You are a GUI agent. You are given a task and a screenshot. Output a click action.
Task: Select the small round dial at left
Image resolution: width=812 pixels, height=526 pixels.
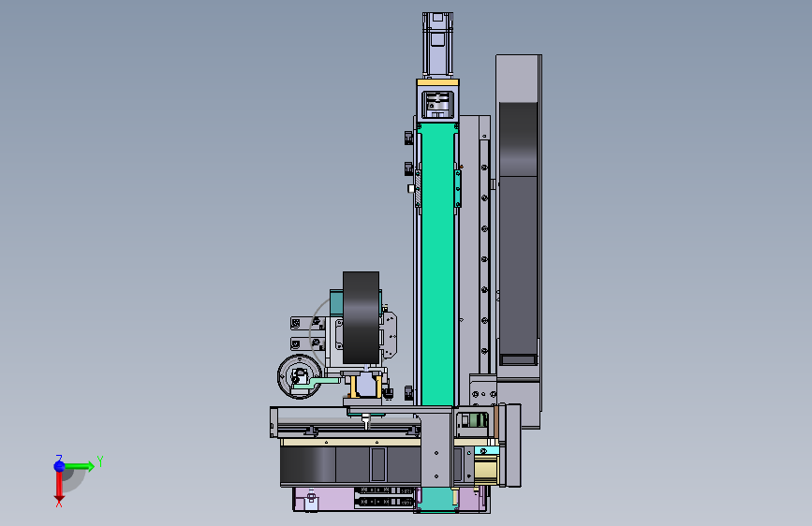[x=300, y=377]
